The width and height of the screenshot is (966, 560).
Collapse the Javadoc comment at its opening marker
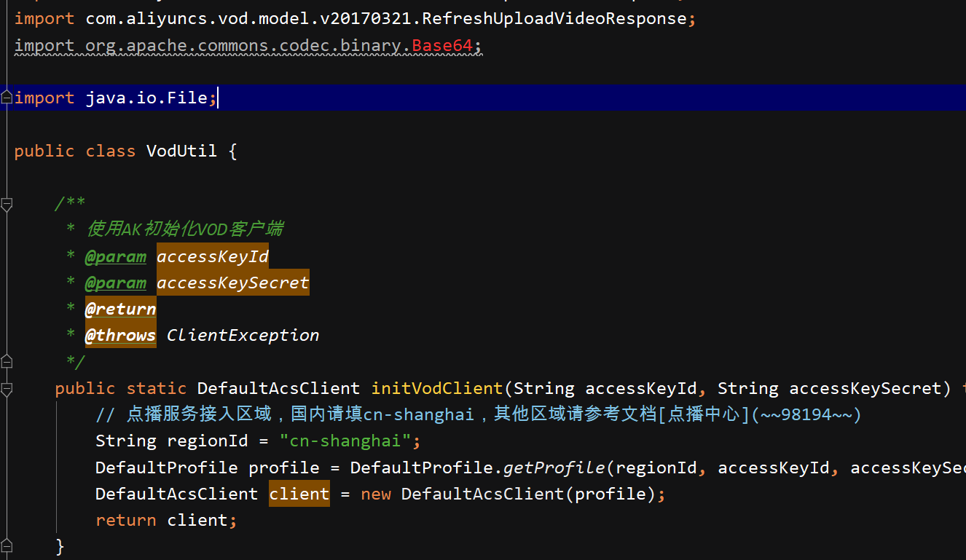tap(7, 205)
